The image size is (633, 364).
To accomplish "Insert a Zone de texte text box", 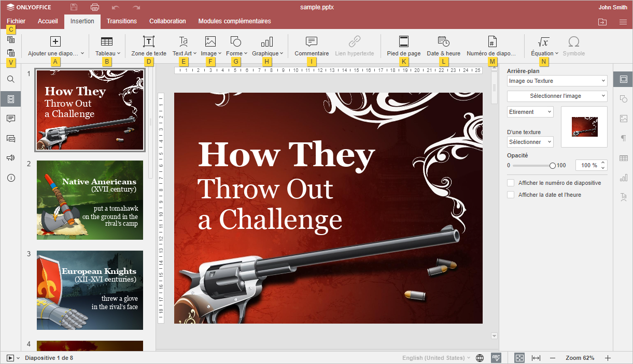I will point(149,42).
